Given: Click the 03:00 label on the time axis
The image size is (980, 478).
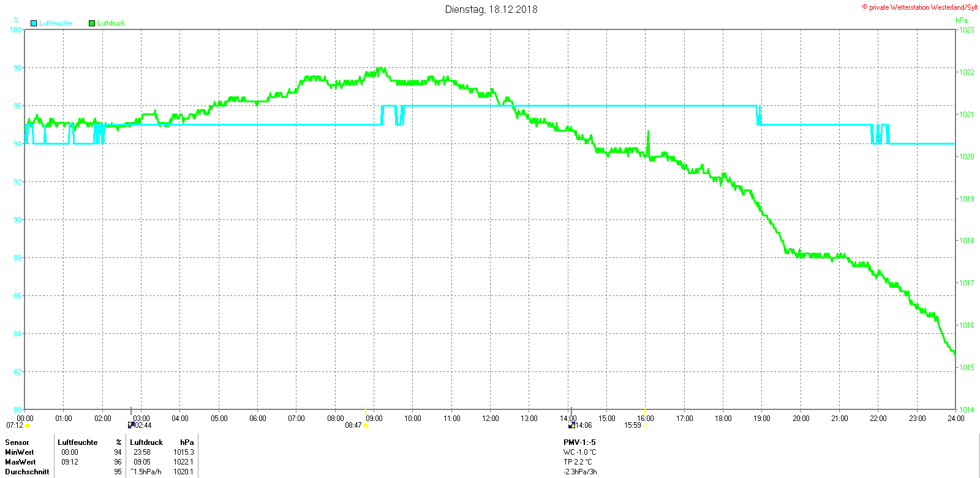Looking at the screenshot, I should coord(141,419).
